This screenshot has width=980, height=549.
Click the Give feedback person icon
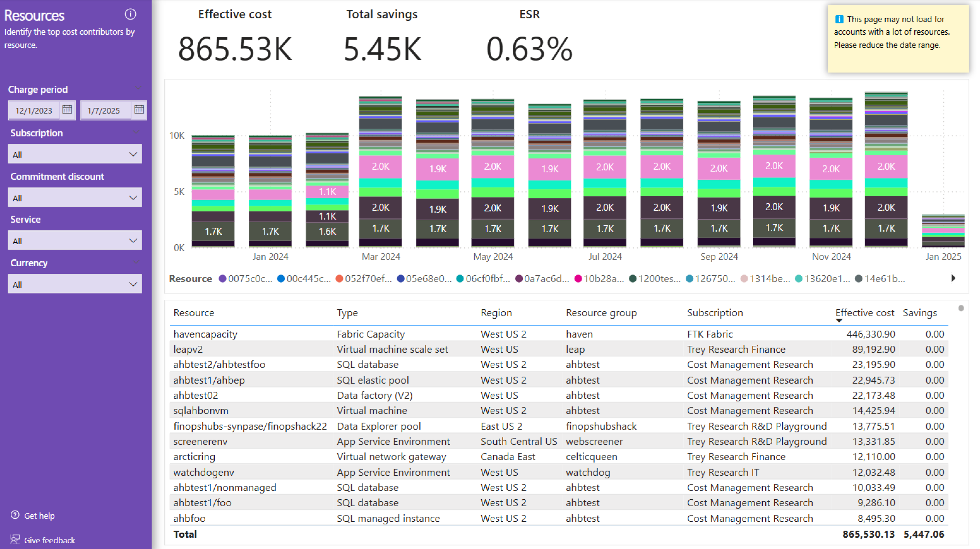click(x=15, y=540)
